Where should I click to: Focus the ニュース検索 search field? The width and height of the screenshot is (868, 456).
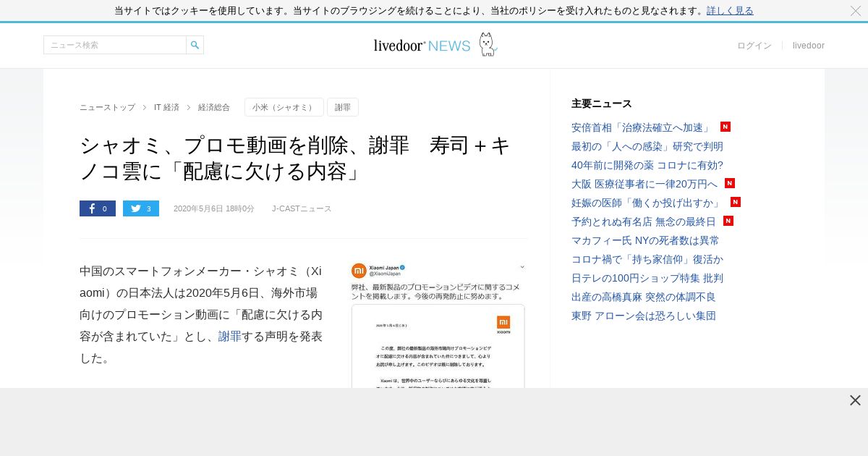[x=115, y=45]
